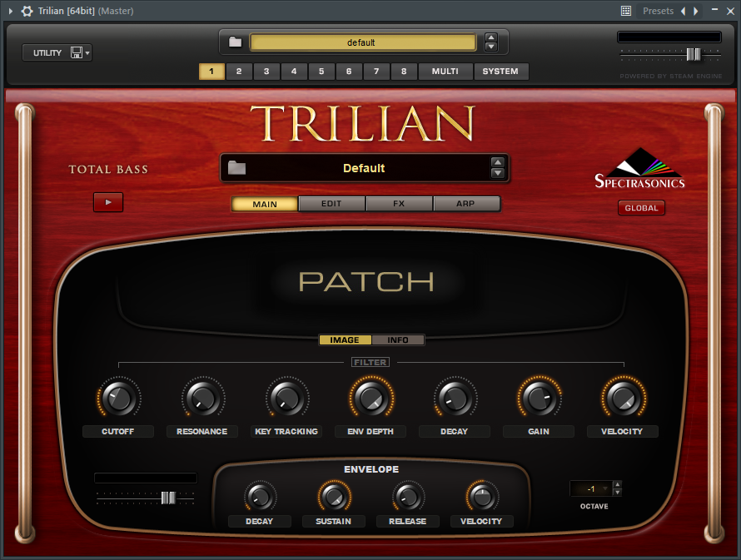Click the part level slider handle

tap(168, 498)
